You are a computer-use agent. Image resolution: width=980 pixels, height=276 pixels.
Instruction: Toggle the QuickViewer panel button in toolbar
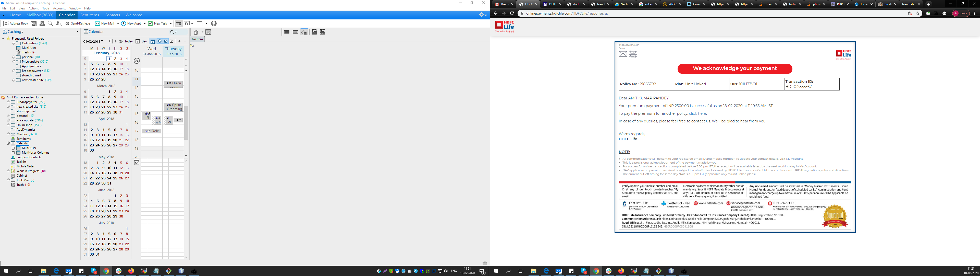point(178,24)
